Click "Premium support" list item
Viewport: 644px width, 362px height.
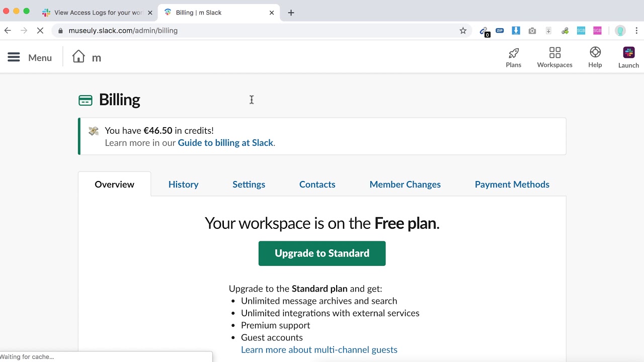(275, 325)
